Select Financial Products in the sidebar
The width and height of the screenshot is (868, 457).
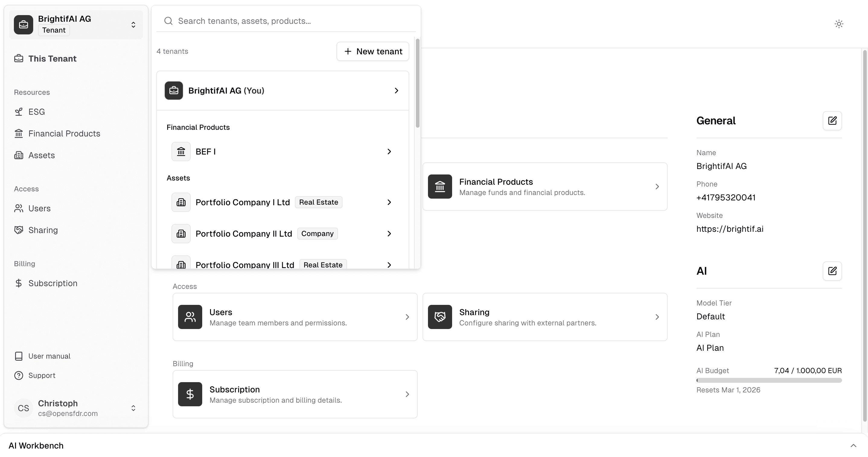click(x=64, y=133)
